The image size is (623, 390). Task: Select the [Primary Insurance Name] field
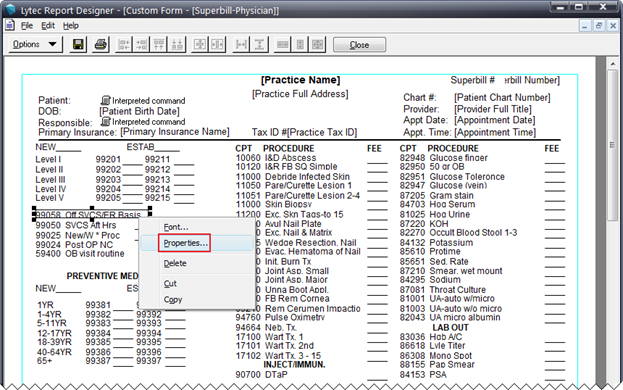coord(175,131)
